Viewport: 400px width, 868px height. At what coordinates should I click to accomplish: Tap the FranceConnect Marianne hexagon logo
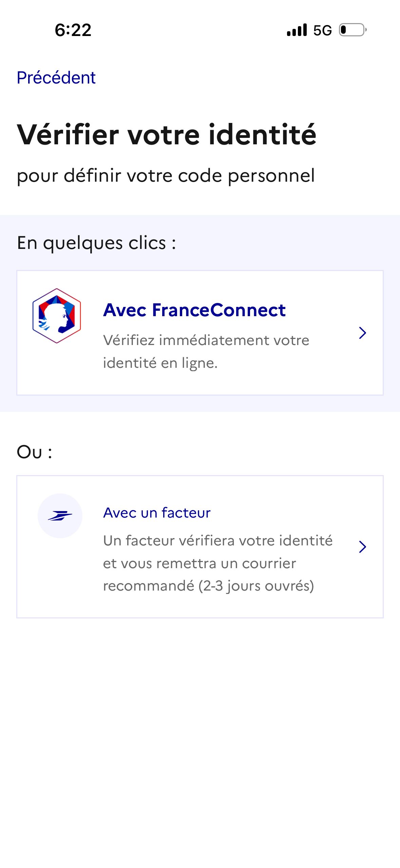click(57, 316)
